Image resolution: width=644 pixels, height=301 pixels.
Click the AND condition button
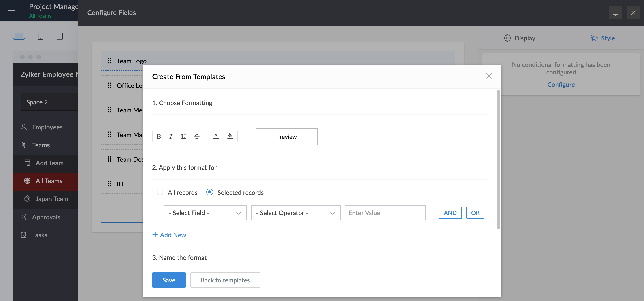(450, 213)
